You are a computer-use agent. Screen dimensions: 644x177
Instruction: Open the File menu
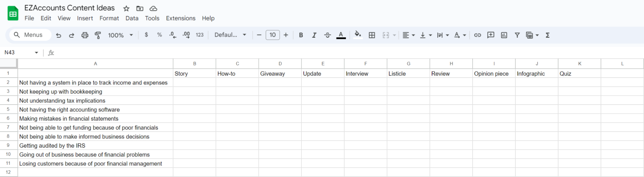(x=29, y=18)
